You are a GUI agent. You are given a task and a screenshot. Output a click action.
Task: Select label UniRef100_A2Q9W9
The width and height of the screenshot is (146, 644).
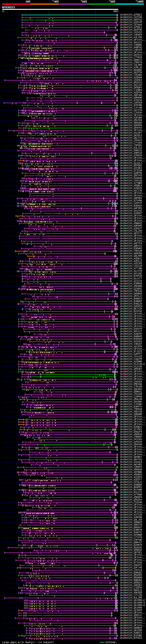point(131,361)
